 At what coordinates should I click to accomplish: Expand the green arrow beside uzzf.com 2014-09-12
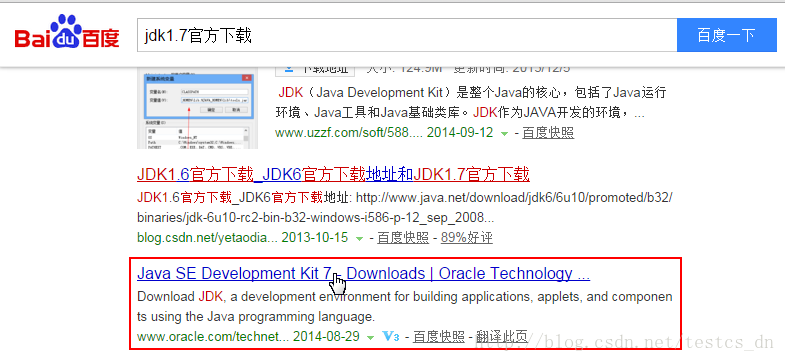click(x=504, y=134)
